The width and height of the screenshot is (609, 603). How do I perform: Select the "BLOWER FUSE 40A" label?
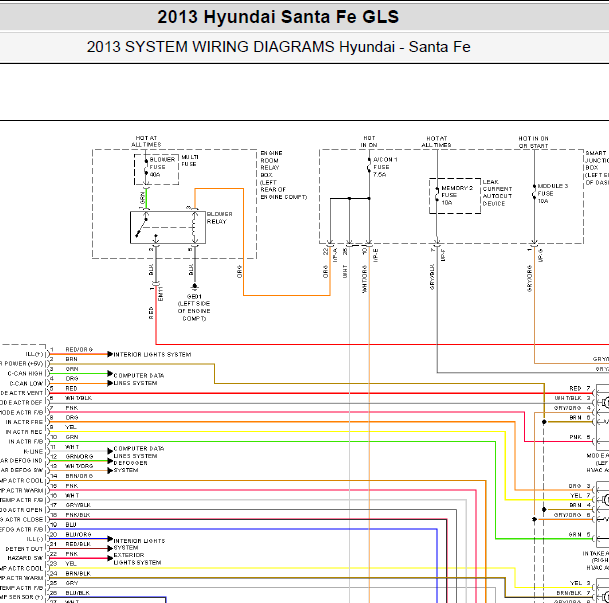162,167
